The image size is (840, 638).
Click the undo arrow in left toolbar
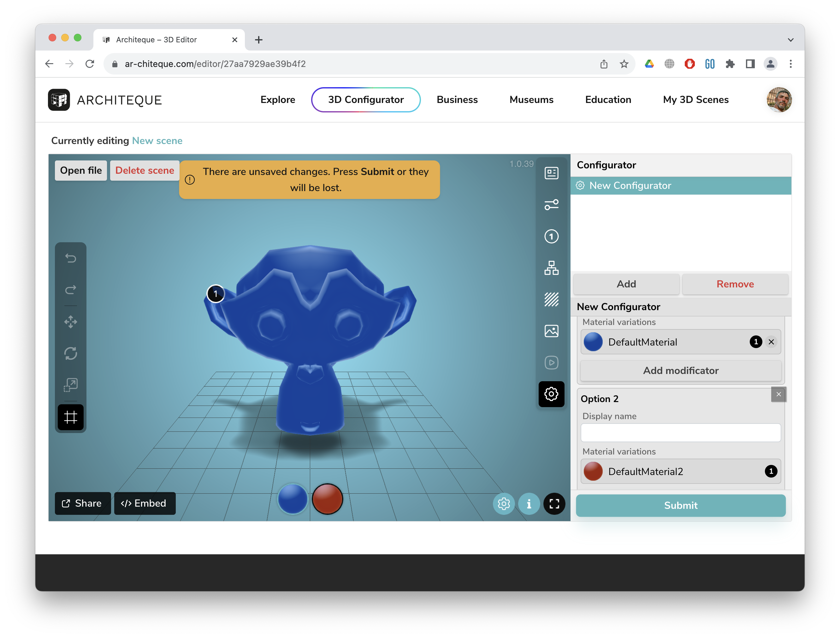point(71,258)
